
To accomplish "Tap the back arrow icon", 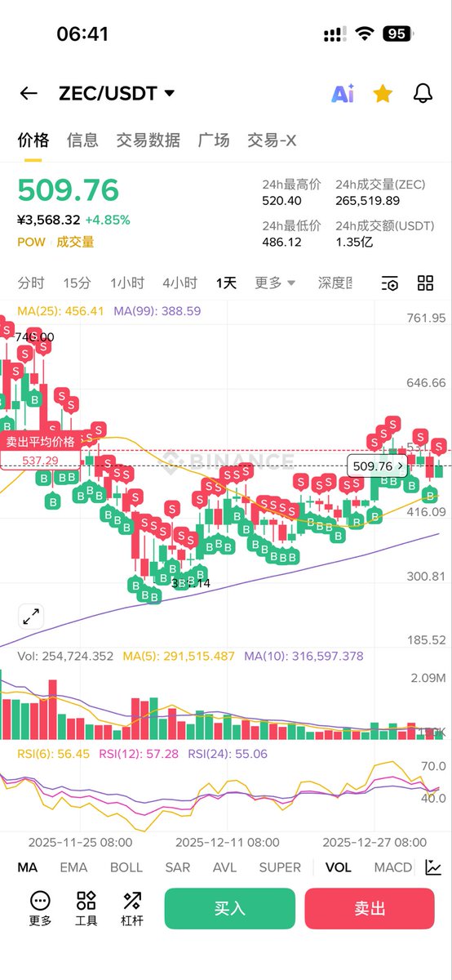I will pos(29,93).
